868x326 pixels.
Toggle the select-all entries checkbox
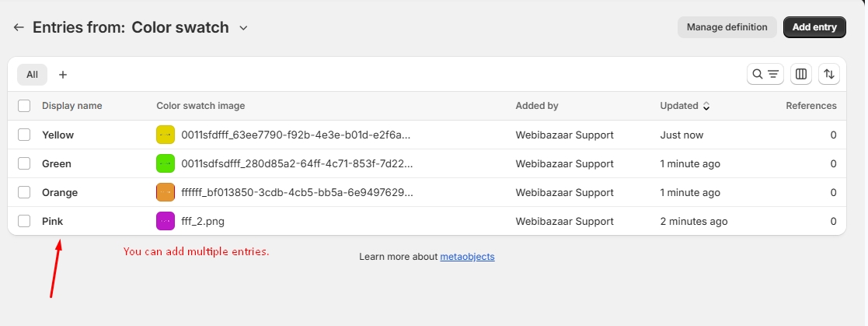click(24, 106)
